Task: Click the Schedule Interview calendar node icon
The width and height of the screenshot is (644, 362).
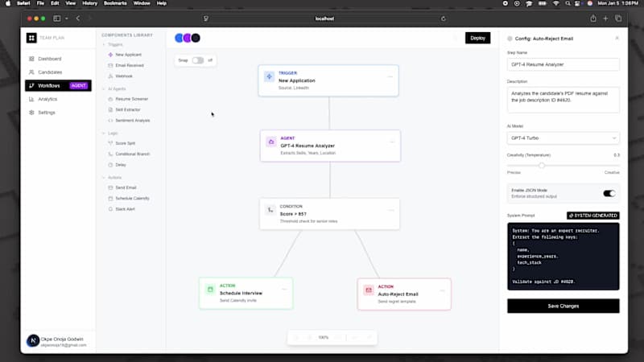Action: pos(210,290)
